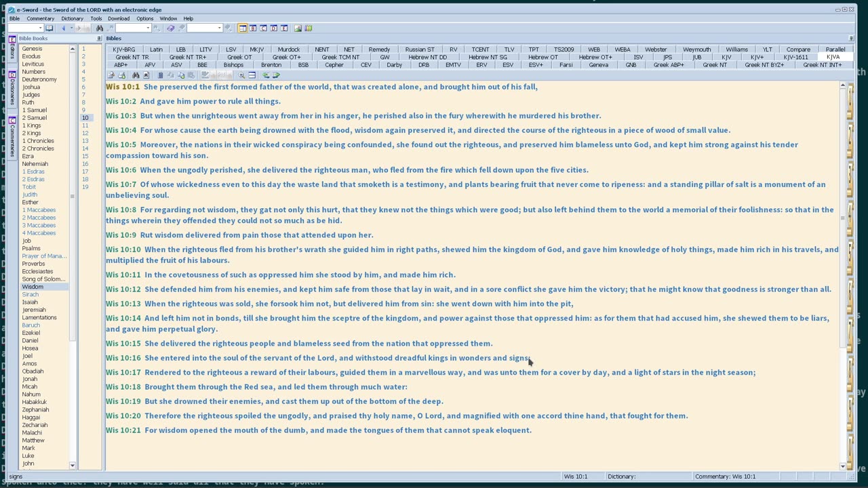Click the green right arrow icon in Bibles toolbar
The height and width of the screenshot is (488, 868).
point(276,75)
